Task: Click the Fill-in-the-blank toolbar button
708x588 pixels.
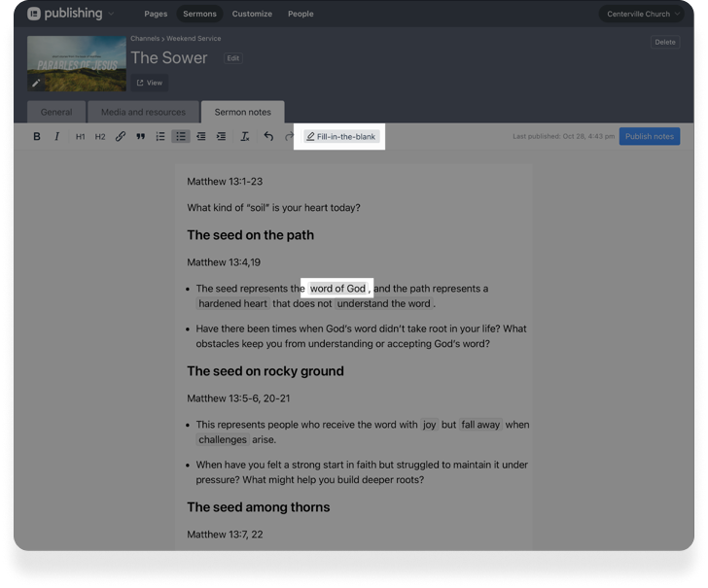Action: point(341,136)
